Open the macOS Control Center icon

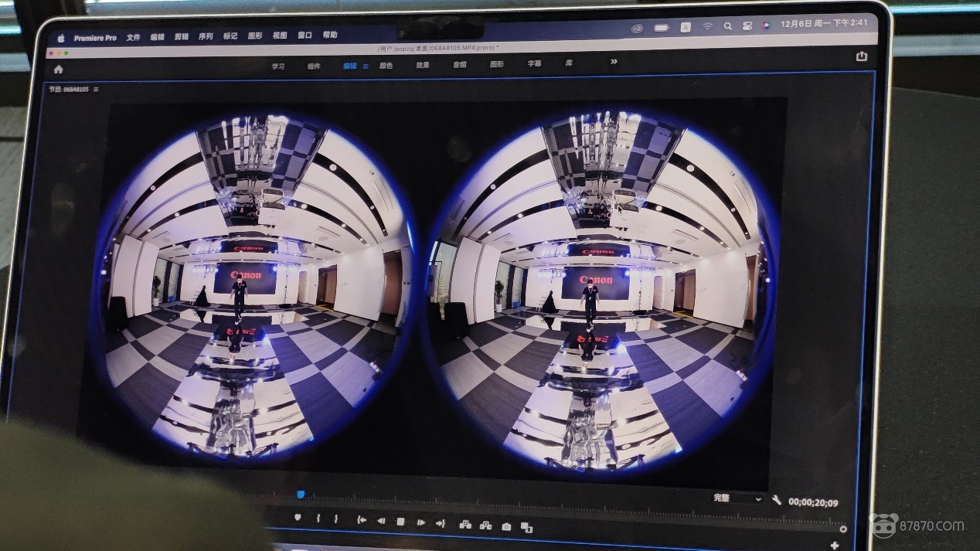(747, 26)
